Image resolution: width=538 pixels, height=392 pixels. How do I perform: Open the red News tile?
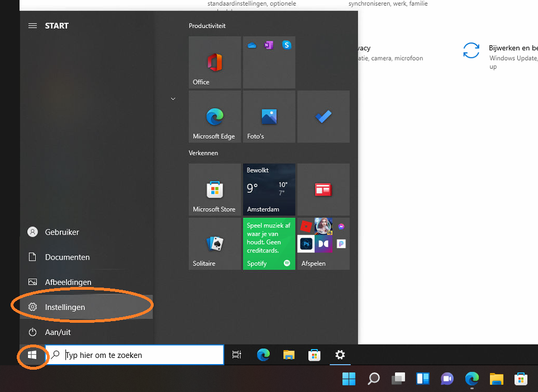[323, 190]
